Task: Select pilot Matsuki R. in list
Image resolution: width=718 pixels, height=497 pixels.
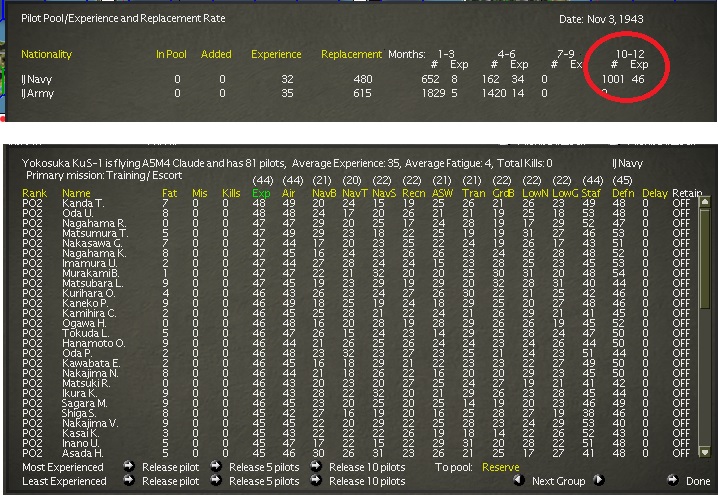Action: tap(86, 383)
